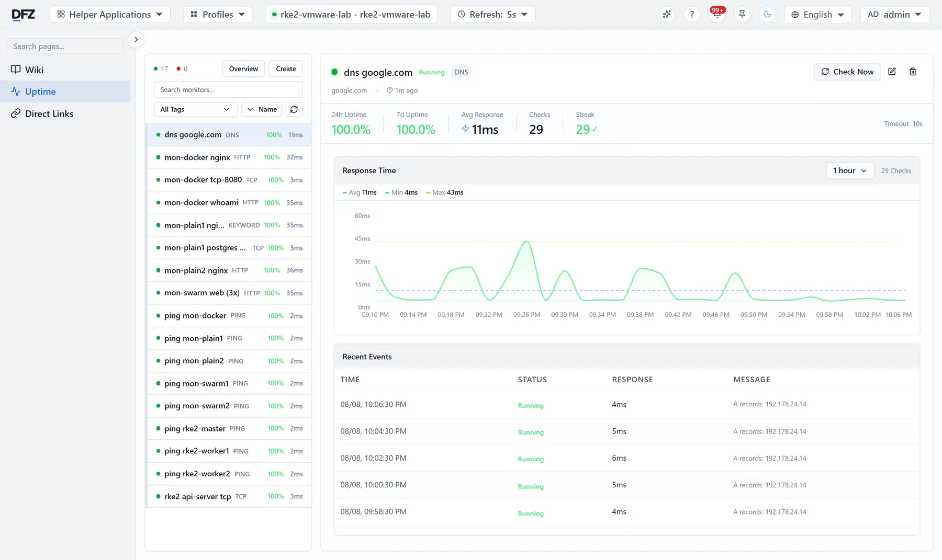Open admin user menu

click(x=894, y=15)
